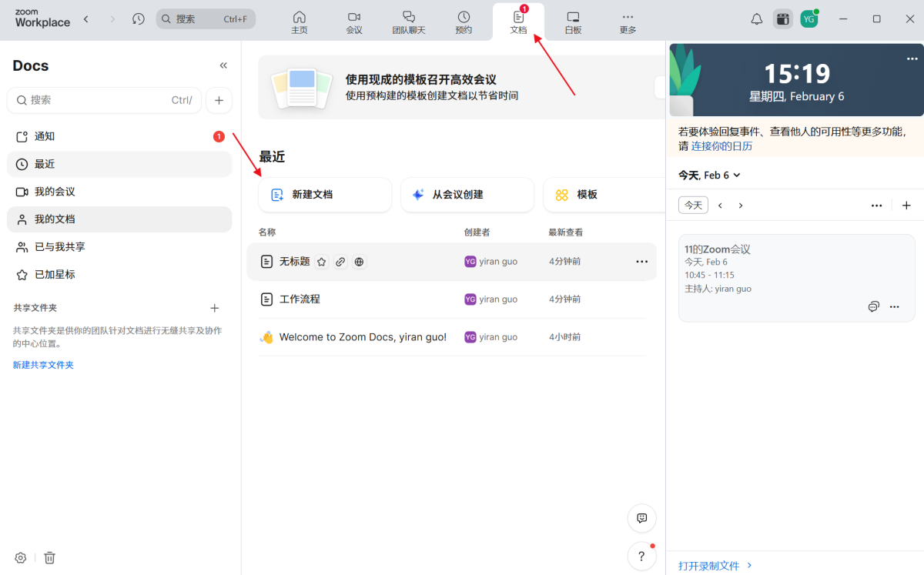This screenshot has height=575, width=924.
Task: Collapse the Docs sidebar
Action: pyautogui.click(x=223, y=65)
